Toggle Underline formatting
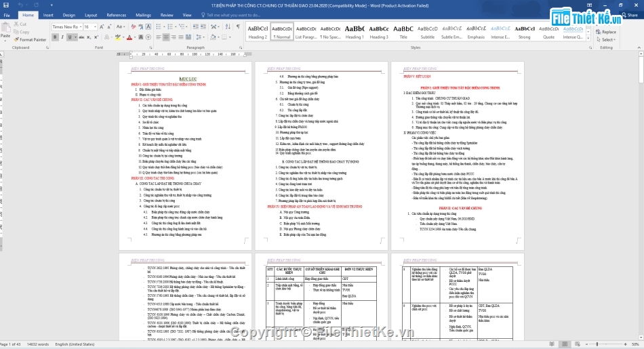 pos(70,37)
